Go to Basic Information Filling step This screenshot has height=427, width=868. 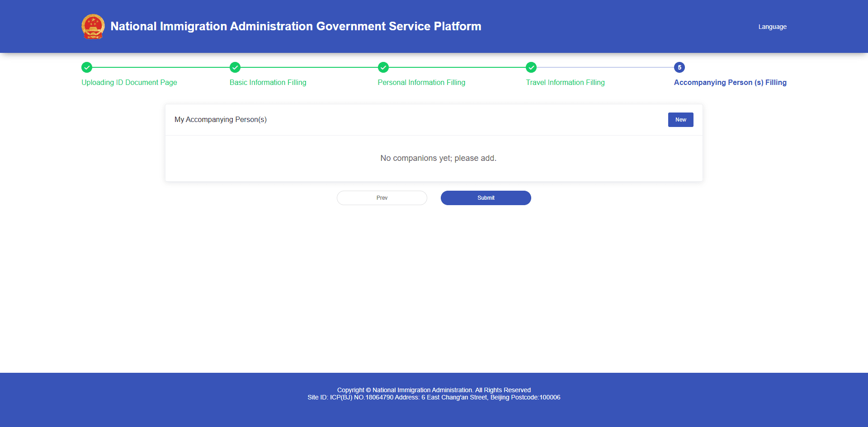[268, 82]
